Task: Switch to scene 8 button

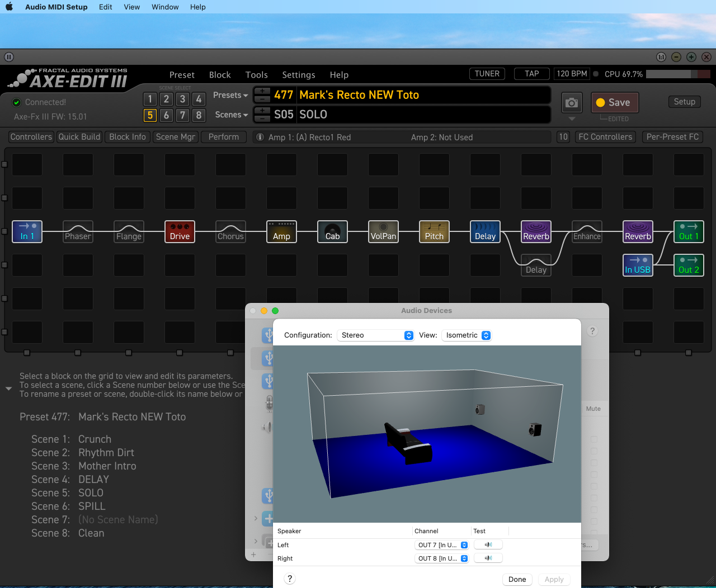Action: [199, 115]
